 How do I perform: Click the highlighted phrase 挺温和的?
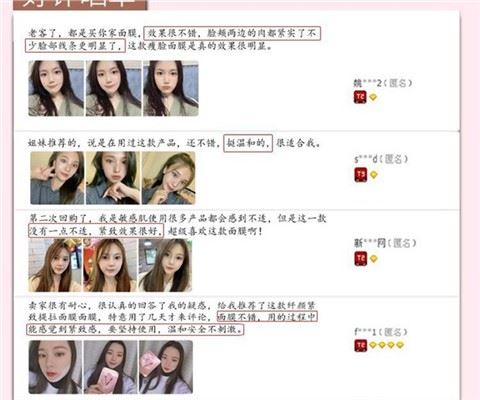pyautogui.click(x=248, y=143)
